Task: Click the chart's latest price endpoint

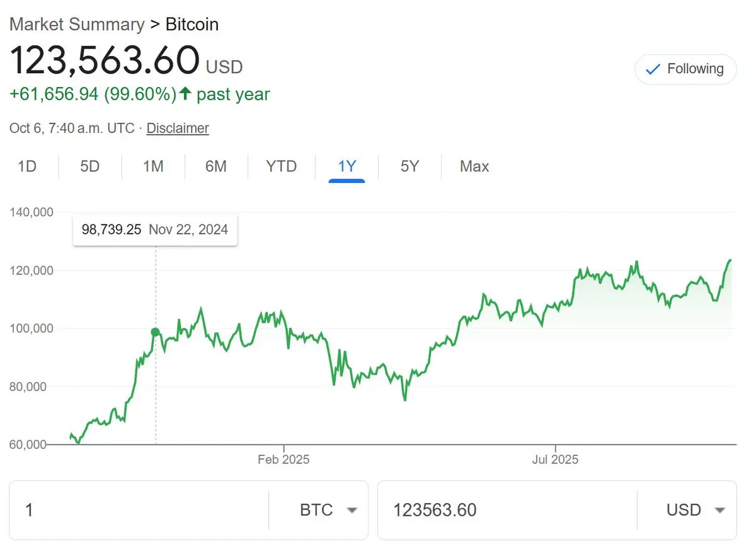Action: [730, 260]
